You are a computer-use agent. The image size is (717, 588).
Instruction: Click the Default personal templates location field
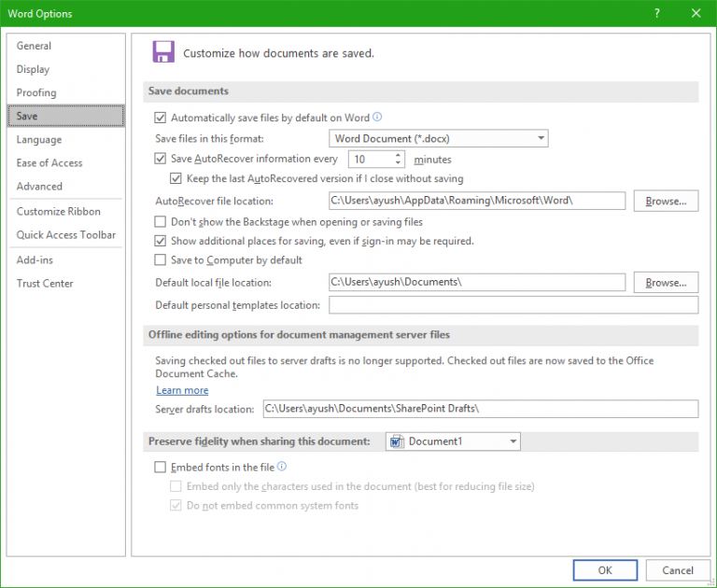click(513, 305)
